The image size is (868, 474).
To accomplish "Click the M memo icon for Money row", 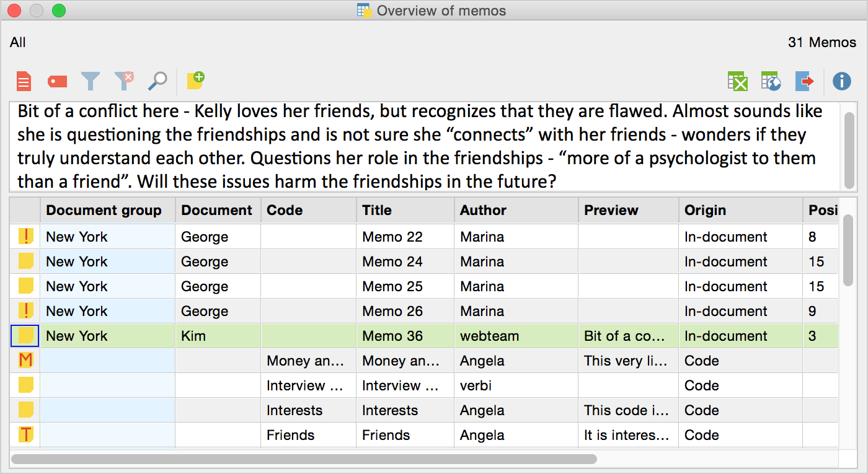I will click(25, 361).
